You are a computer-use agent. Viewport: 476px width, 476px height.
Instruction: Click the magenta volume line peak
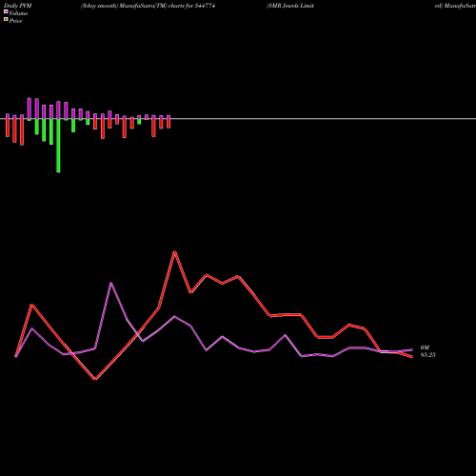point(110,283)
